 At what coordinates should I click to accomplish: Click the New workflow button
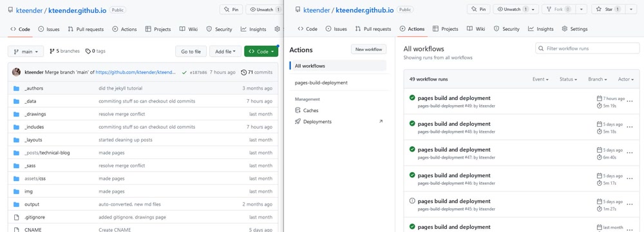pyautogui.click(x=368, y=50)
